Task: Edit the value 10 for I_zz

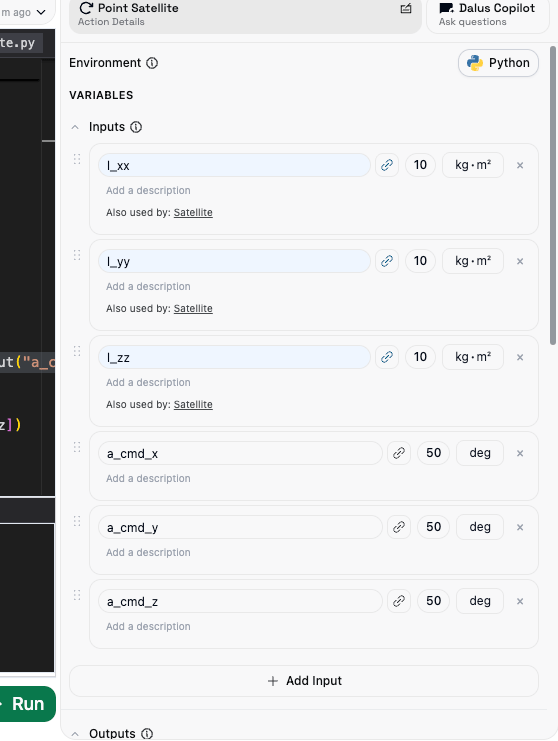Action: pyautogui.click(x=420, y=357)
